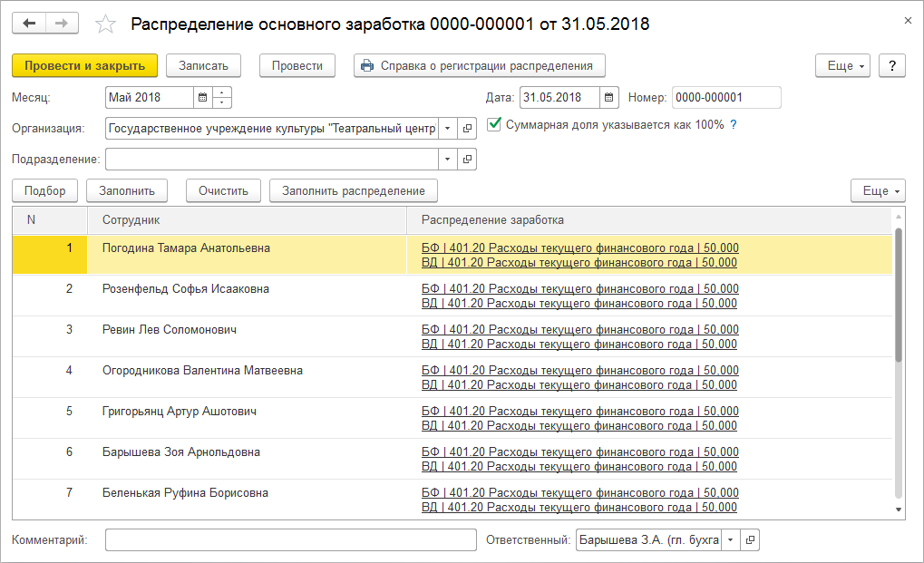Image resolution: width=924 pixels, height=563 pixels.
Task: Open the Подразделение record with open icon
Action: 467,160
